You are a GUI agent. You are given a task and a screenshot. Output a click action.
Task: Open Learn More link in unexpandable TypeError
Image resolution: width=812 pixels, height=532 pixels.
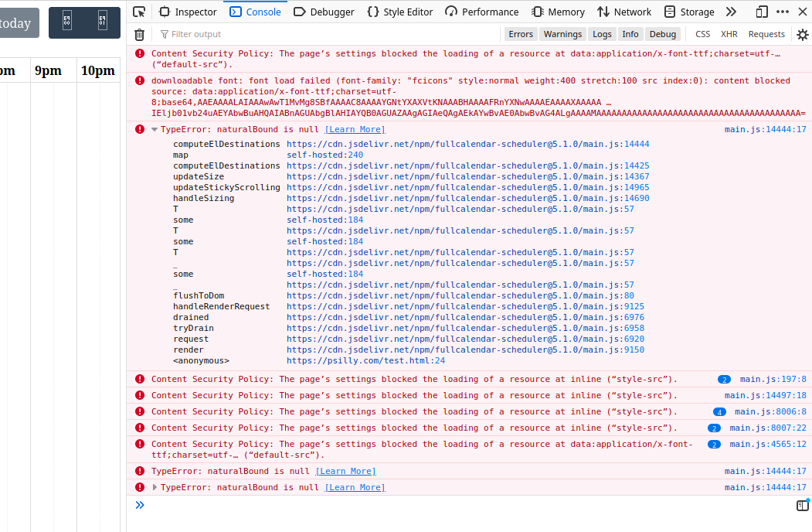(345, 472)
